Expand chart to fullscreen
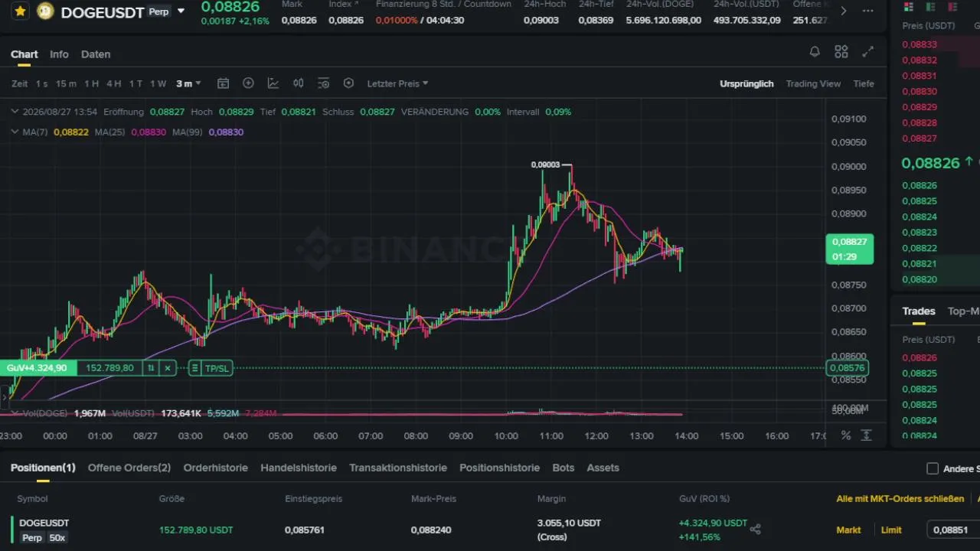The width and height of the screenshot is (980, 551). (x=867, y=52)
